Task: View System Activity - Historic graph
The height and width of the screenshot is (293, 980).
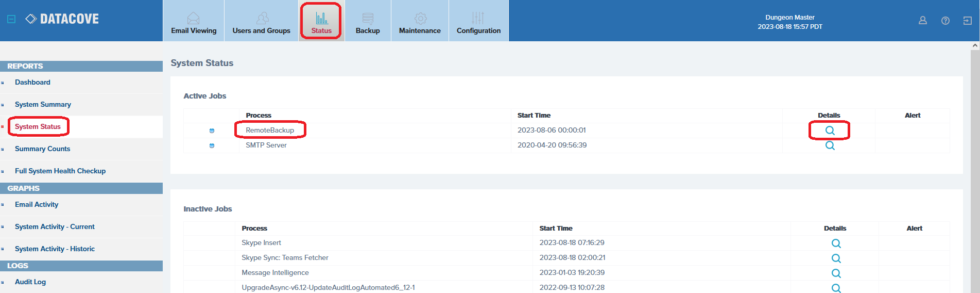Action: point(55,249)
